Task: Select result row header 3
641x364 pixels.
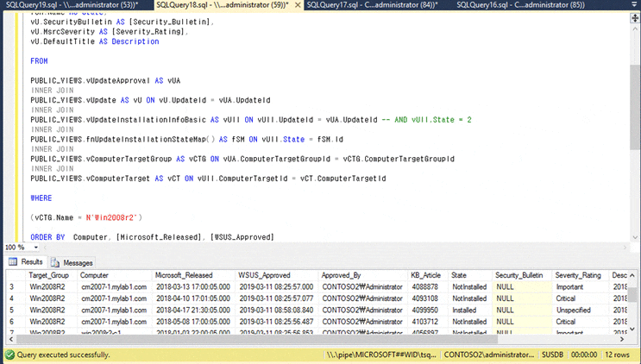Action: (16, 286)
